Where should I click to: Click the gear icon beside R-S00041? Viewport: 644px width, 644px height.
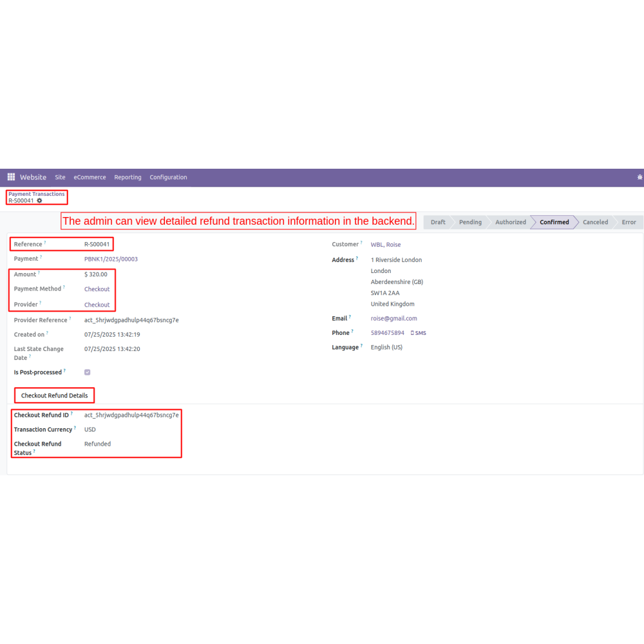click(x=39, y=201)
